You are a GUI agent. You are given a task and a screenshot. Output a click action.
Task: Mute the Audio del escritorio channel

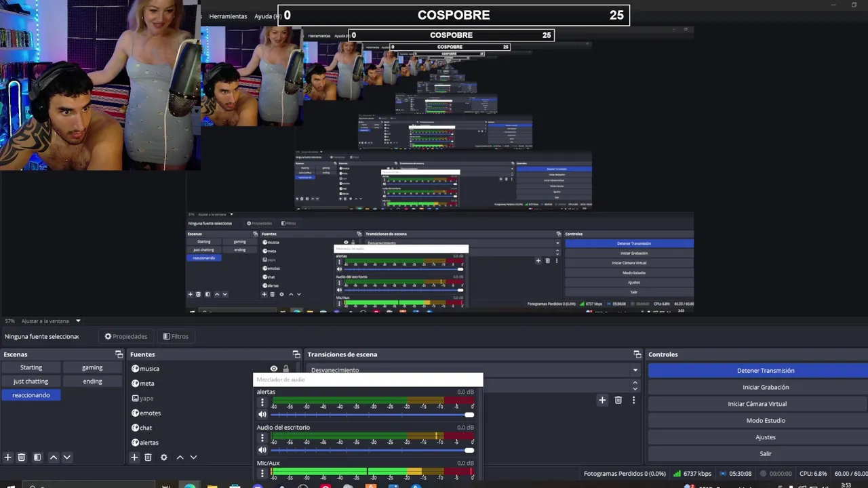point(262,449)
